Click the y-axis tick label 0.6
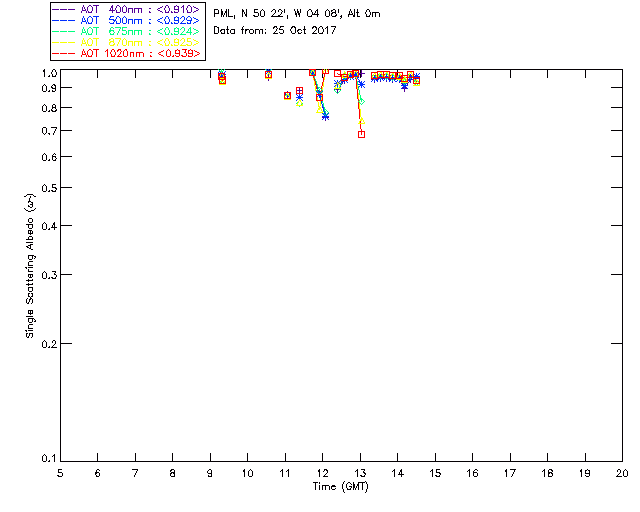Screen dimensions: 640x512 point(49,157)
